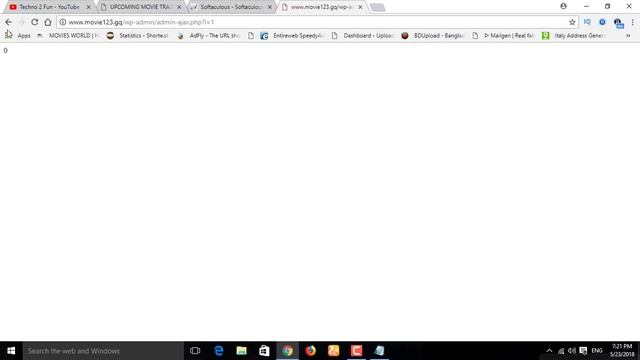640x360 pixels.
Task: Open the home page
Action: click(x=48, y=22)
